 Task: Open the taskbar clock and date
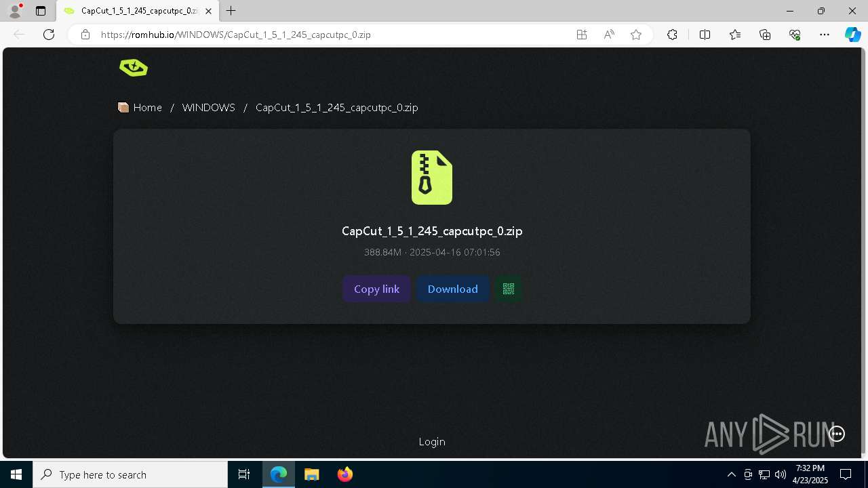[x=810, y=474]
